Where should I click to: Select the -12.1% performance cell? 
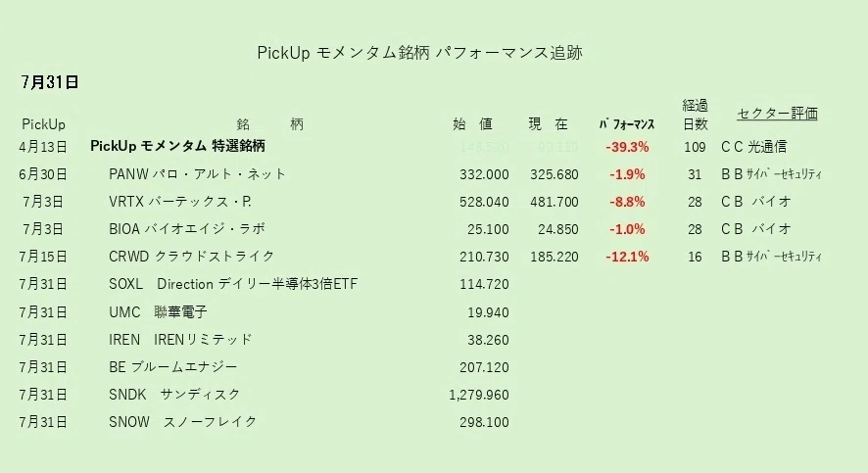627,257
